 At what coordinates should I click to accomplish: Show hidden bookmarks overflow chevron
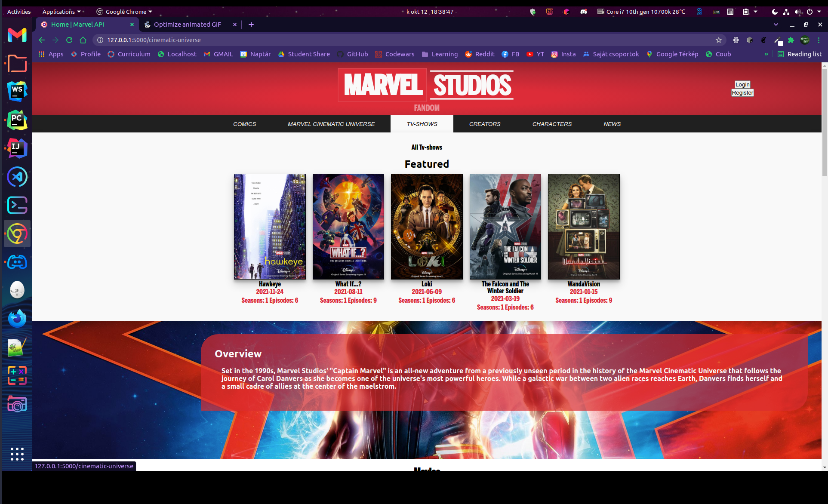click(x=766, y=54)
